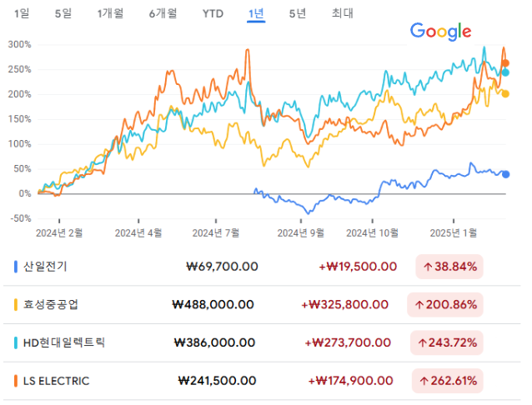
Task: Open the LS ELECTRIC stock row
Action: 262,381
